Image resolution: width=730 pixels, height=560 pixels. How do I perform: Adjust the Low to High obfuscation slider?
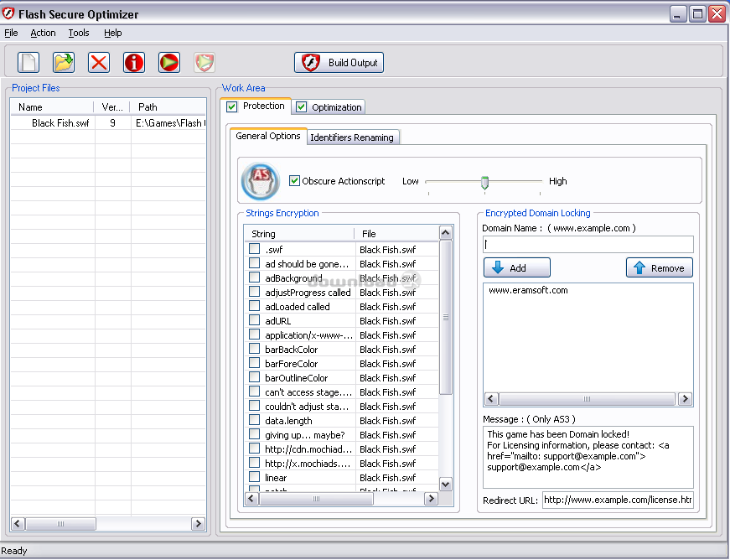coord(484,181)
